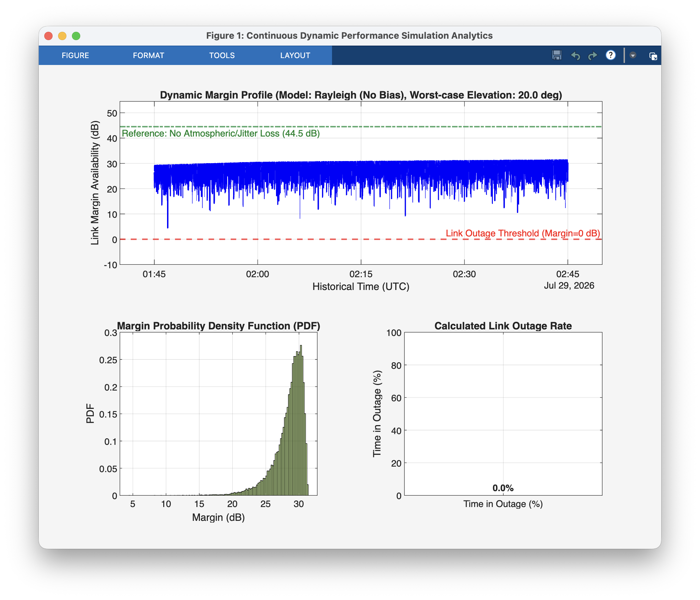The height and width of the screenshot is (600, 700).
Task: Select the LAYOUT tab
Action: pyautogui.click(x=295, y=55)
